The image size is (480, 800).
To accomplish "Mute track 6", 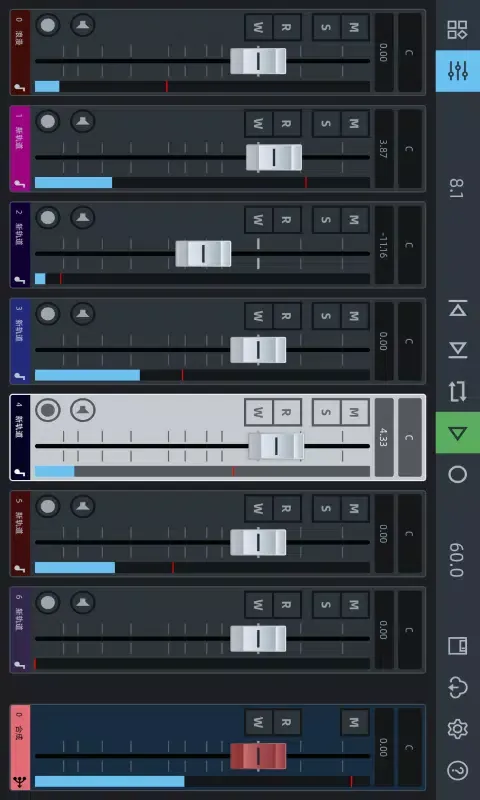I will point(355,605).
